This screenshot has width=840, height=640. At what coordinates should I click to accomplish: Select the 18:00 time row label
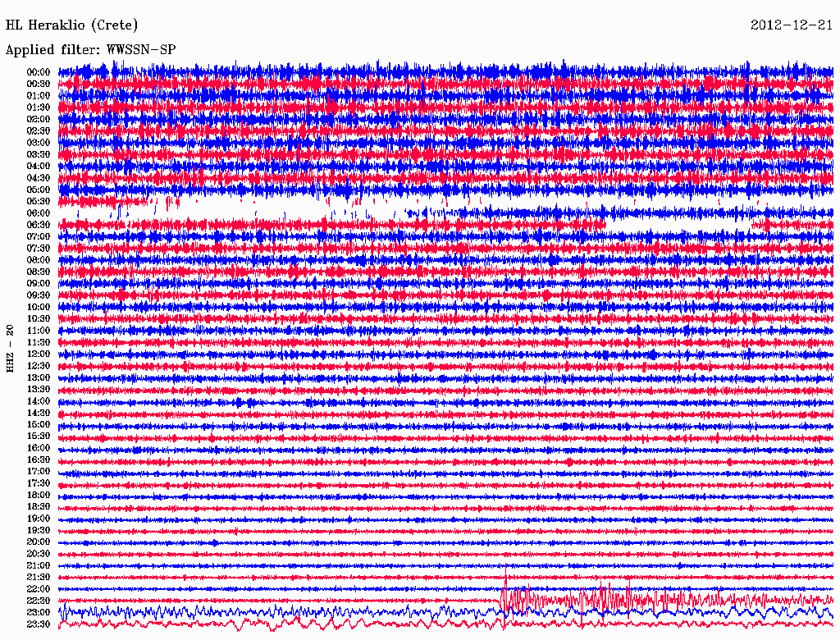click(x=39, y=496)
